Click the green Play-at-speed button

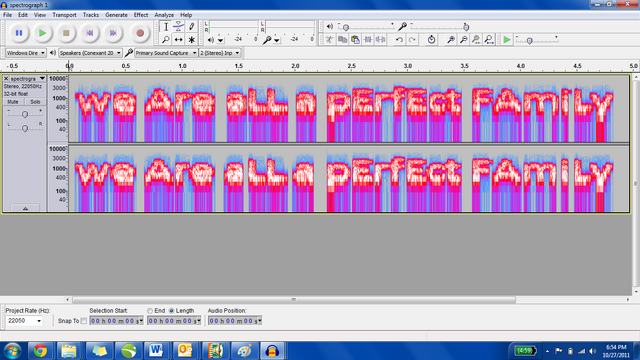pos(507,40)
